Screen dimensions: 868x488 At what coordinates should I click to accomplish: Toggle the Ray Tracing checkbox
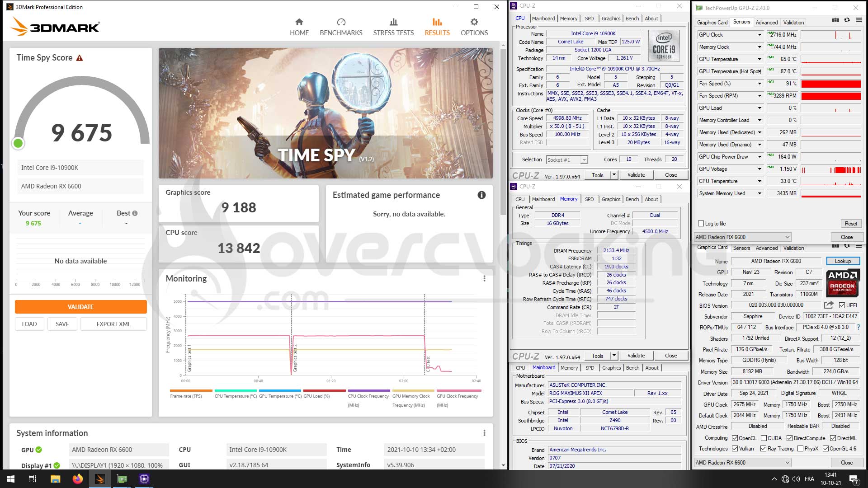coord(763,449)
